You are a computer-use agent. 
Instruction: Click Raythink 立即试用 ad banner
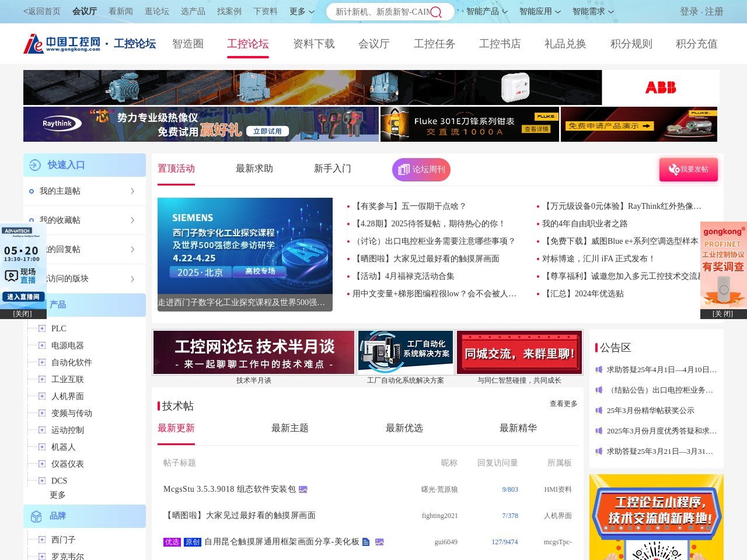pos(201,124)
